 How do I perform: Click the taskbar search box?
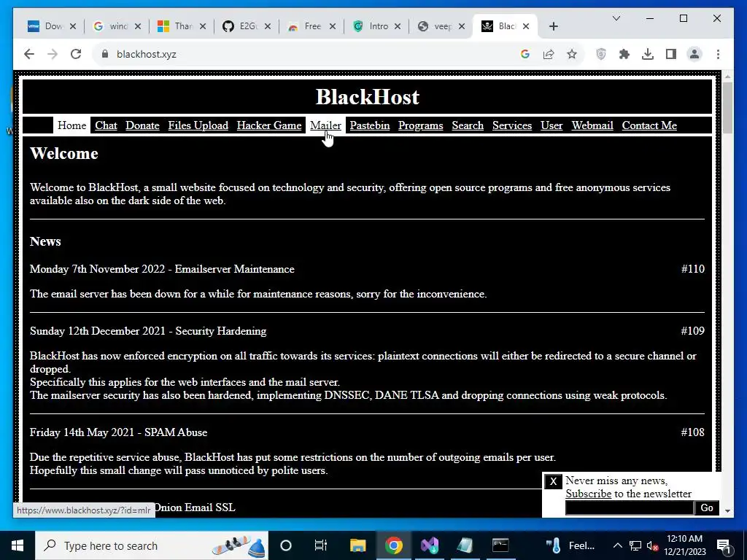(x=152, y=545)
